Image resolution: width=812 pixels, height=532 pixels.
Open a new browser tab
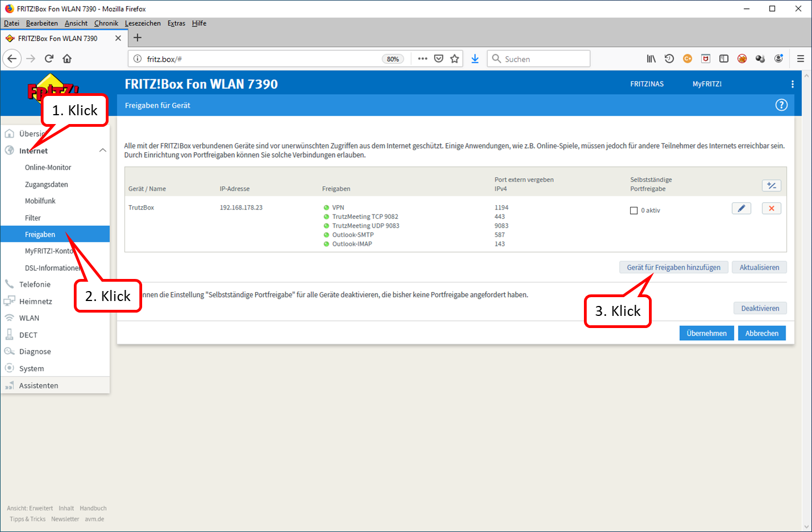(x=138, y=37)
